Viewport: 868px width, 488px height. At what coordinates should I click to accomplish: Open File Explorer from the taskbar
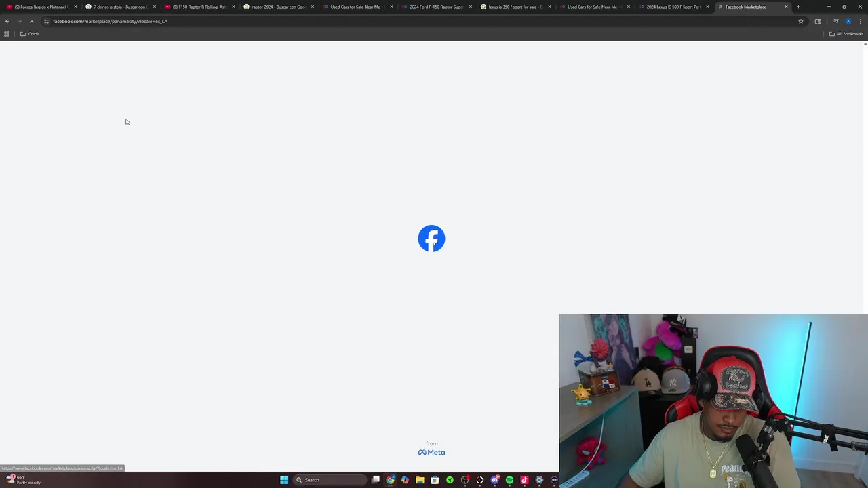pyautogui.click(x=420, y=480)
